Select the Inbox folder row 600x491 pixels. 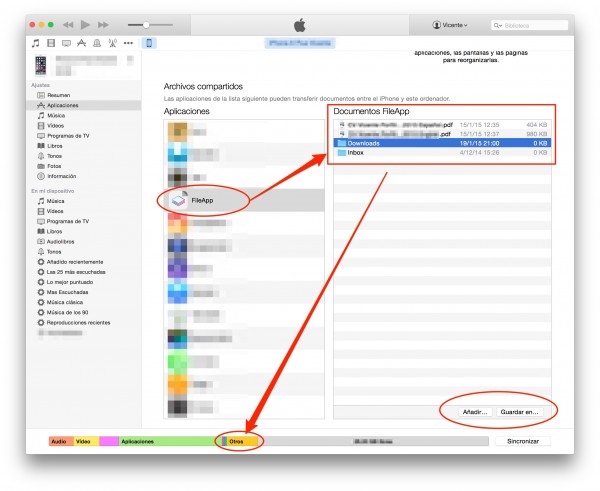pos(442,152)
